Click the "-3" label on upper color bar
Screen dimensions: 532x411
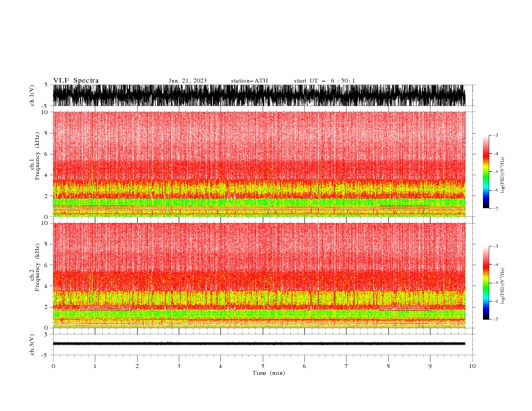[x=495, y=135]
